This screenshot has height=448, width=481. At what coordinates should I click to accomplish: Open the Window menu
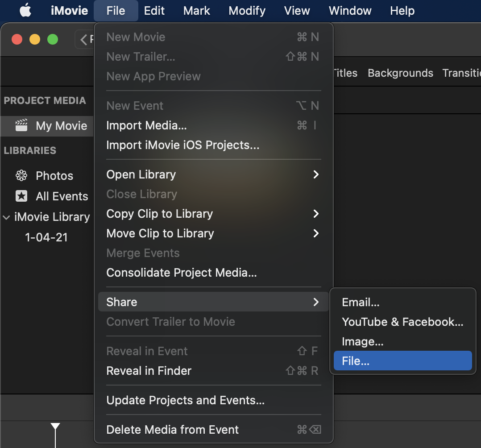pos(350,11)
